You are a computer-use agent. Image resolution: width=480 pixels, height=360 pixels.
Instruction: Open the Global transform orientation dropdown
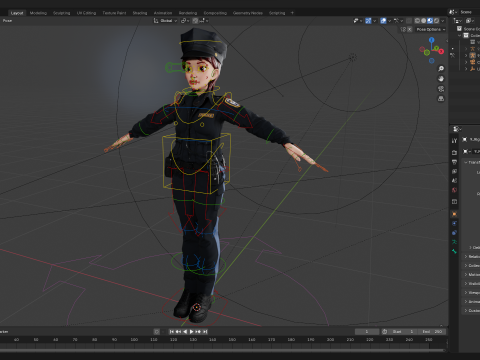point(165,21)
